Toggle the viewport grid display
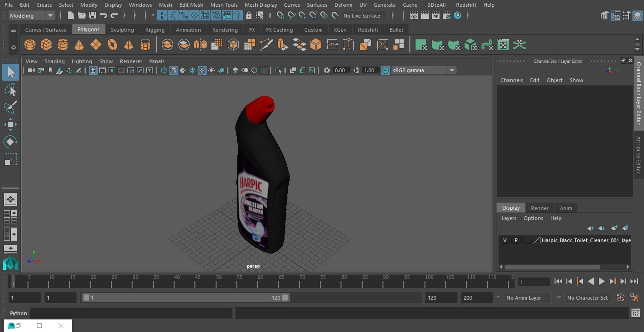The width and height of the screenshot is (644, 332). [93, 70]
